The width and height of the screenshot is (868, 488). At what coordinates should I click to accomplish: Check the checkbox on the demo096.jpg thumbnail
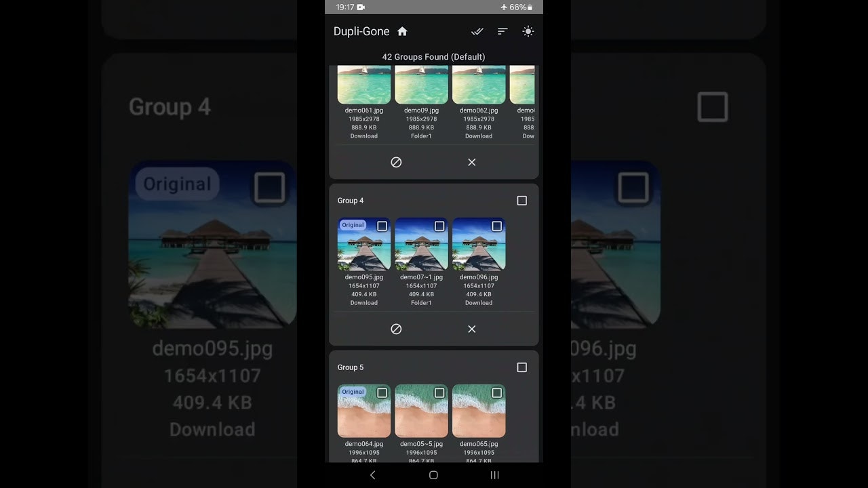[497, 226]
